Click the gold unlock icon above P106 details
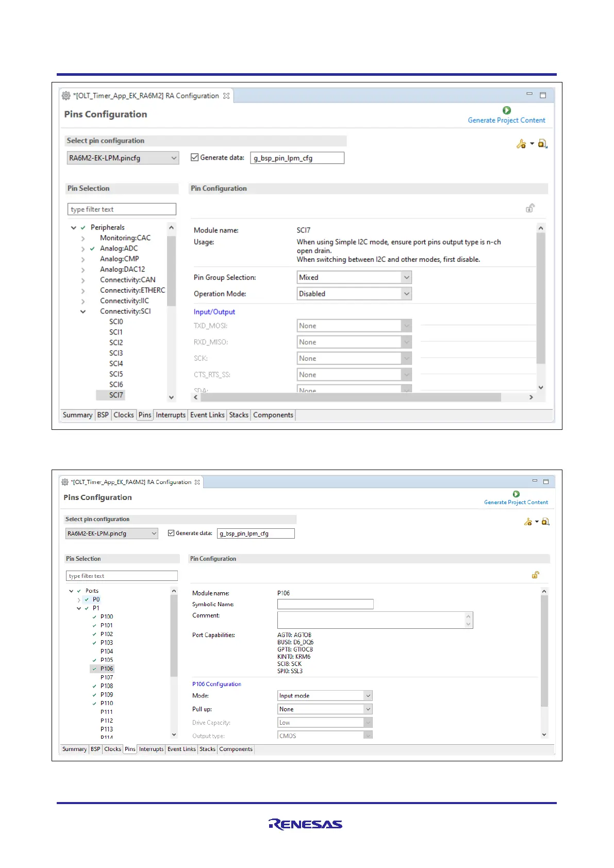Screen dimensions: 614x868 point(536,575)
